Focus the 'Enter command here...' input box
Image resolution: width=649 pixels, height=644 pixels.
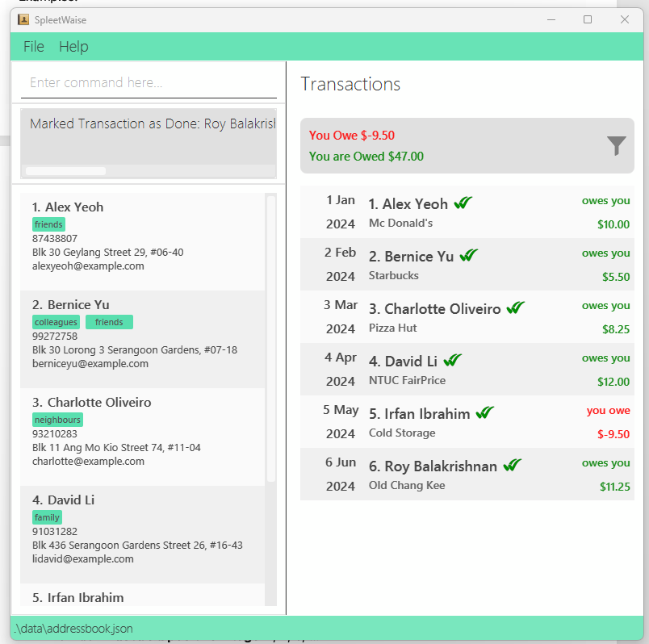click(x=149, y=83)
